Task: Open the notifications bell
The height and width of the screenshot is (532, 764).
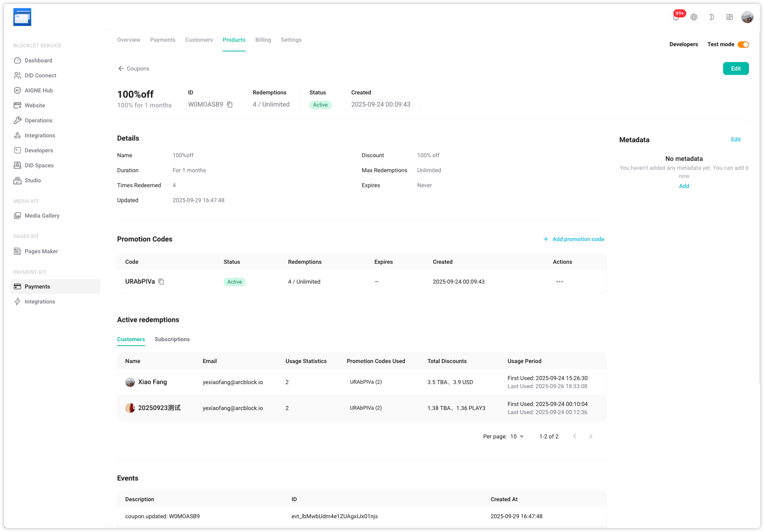Action: [x=676, y=17]
